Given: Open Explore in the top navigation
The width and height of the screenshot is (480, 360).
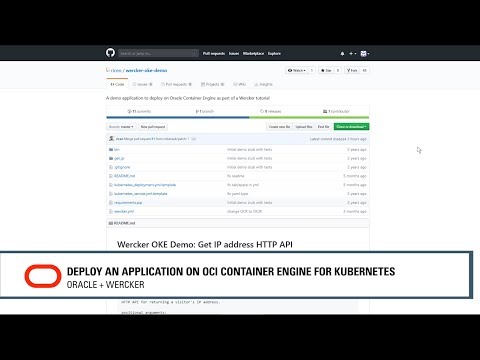Looking at the screenshot, I should (x=274, y=53).
